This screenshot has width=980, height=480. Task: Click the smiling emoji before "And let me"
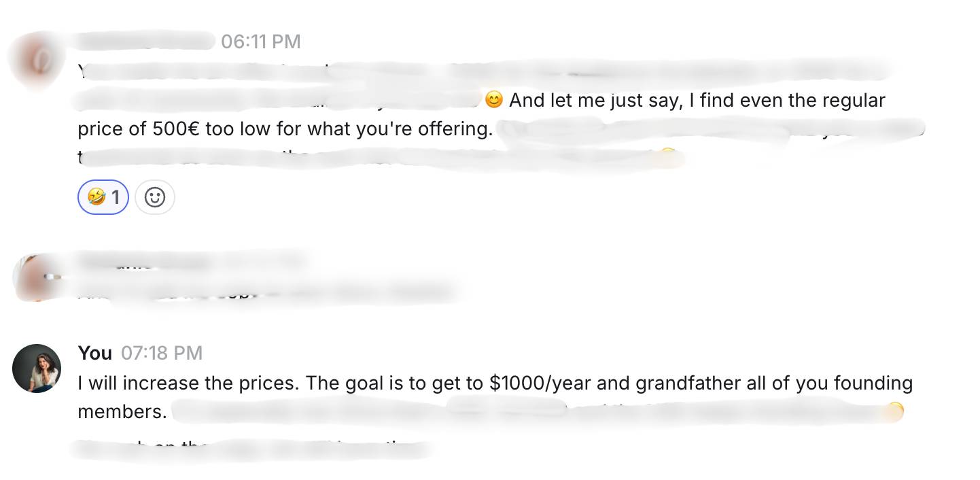pyautogui.click(x=494, y=100)
